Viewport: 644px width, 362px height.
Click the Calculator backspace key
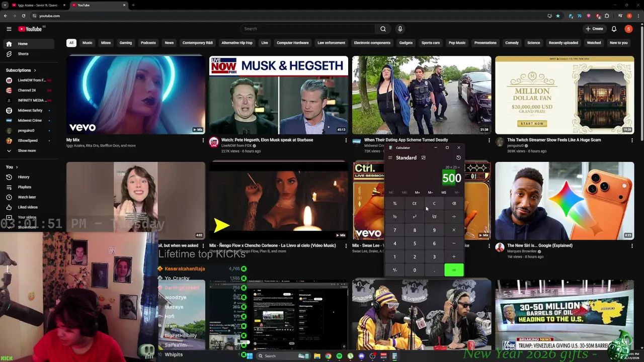click(x=454, y=204)
